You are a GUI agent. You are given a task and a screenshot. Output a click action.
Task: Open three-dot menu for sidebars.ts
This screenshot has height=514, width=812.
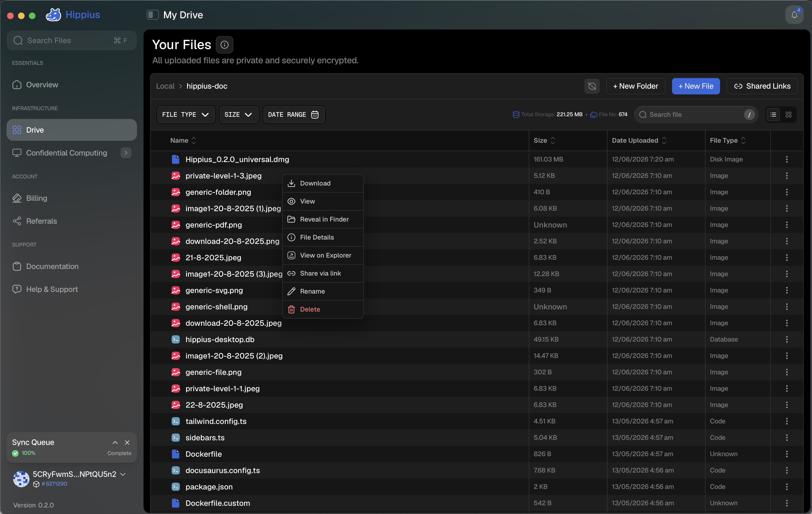point(787,437)
